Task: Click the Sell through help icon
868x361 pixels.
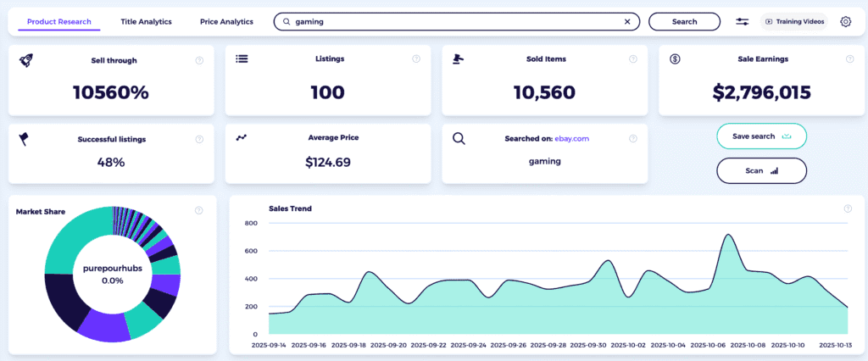Action: 199,59
